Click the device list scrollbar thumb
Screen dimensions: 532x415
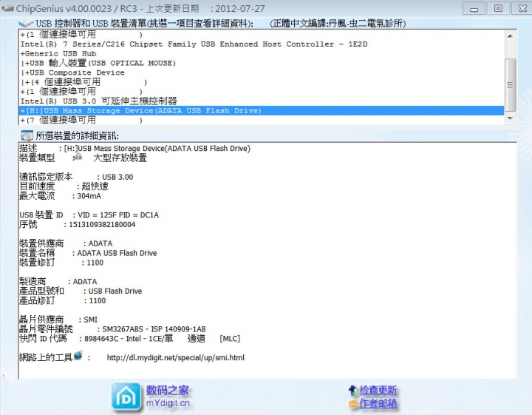pos(510,85)
